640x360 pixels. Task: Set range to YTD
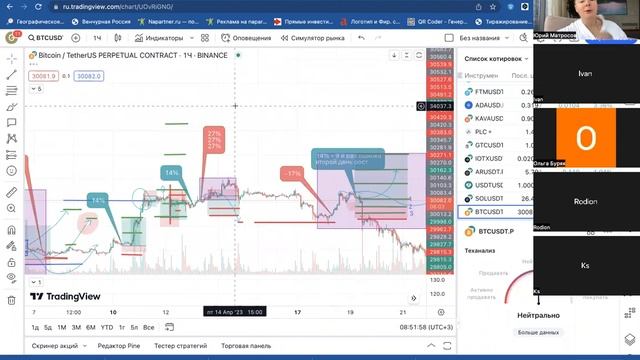pyautogui.click(x=107, y=327)
